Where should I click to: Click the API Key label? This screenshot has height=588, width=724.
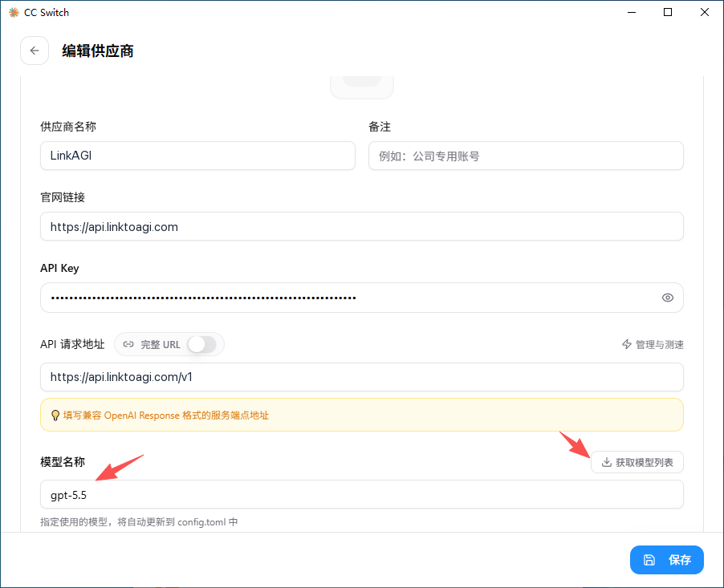59,268
